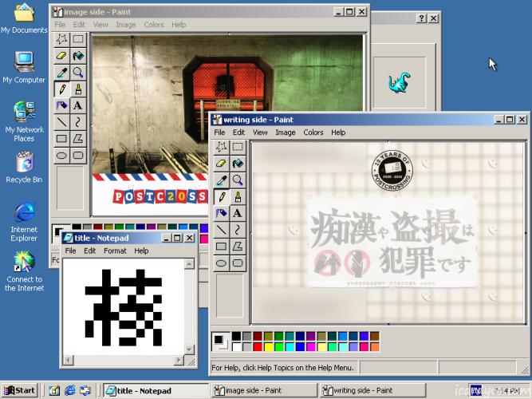Click the EN language indicator in the tray
The width and height of the screenshot is (532, 399).
tap(475, 390)
